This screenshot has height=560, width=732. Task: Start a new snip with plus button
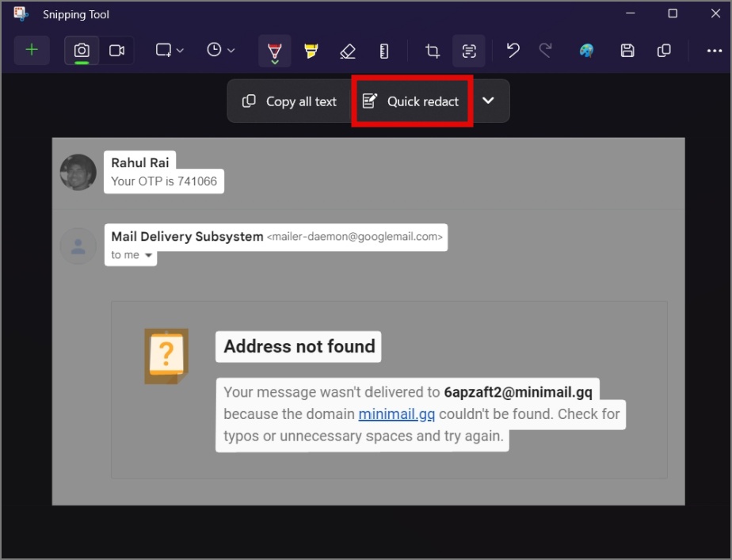[x=32, y=50]
